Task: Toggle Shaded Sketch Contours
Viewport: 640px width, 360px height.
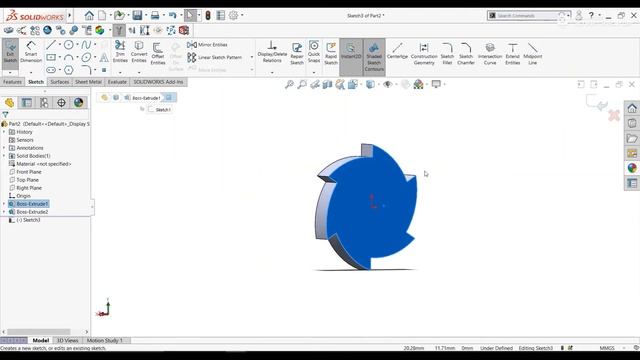Action: tap(374, 57)
